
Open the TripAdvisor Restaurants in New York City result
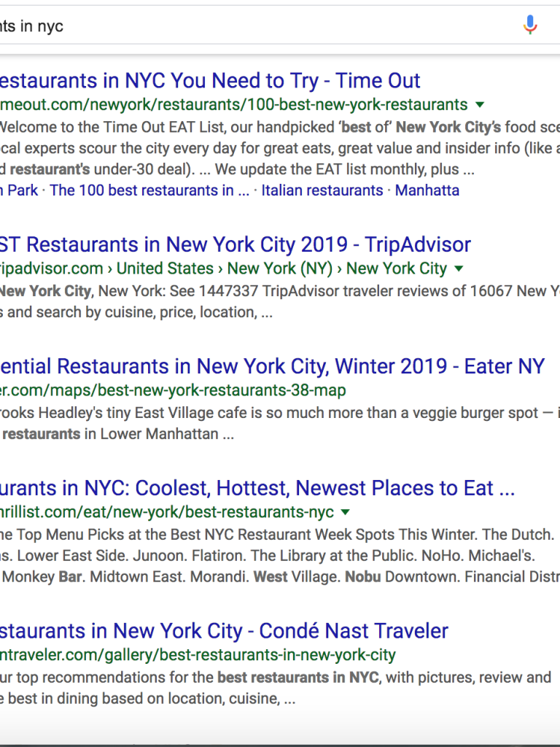236,244
